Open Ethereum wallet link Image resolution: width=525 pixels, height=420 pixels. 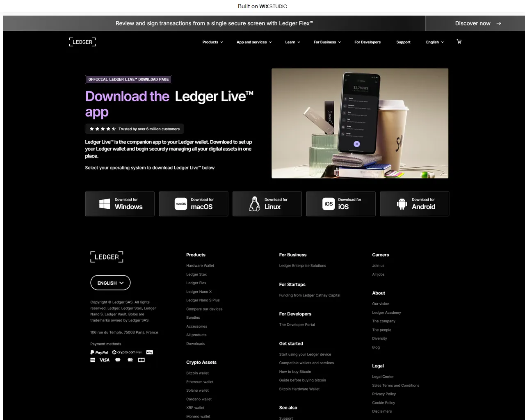coord(200,382)
